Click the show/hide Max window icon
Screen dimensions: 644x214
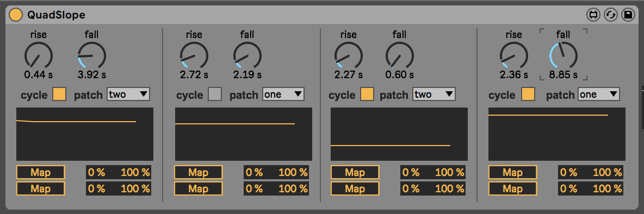[593, 15]
